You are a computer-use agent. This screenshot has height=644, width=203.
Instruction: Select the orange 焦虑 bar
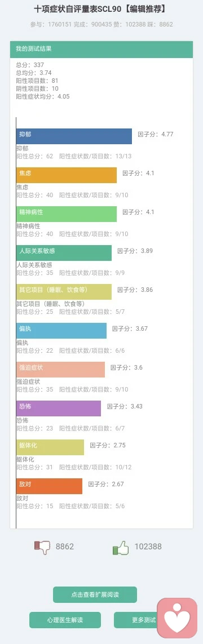pos(67,175)
